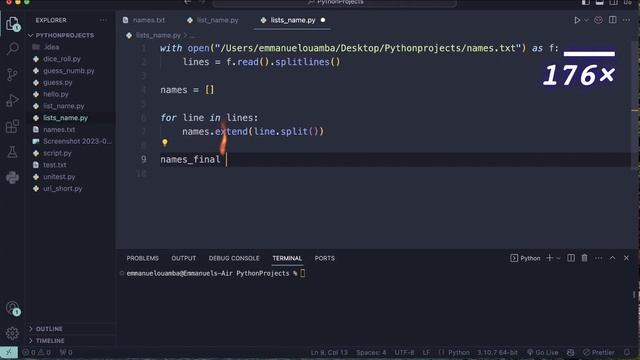Run the Python file with play button

(x=577, y=20)
